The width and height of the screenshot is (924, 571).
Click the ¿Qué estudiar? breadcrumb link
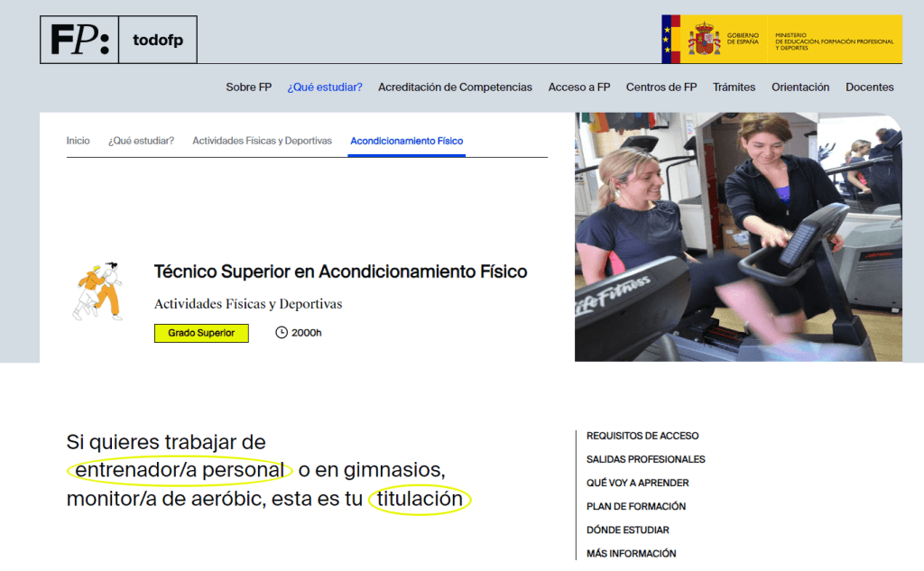click(x=141, y=141)
